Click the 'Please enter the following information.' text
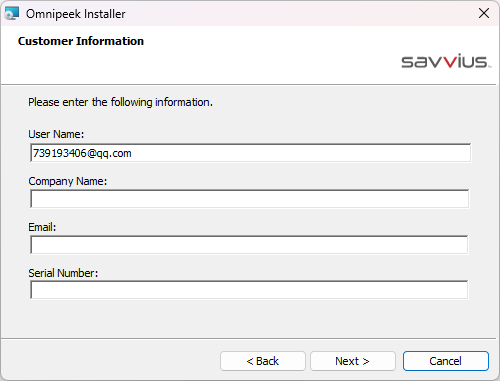 (120, 102)
